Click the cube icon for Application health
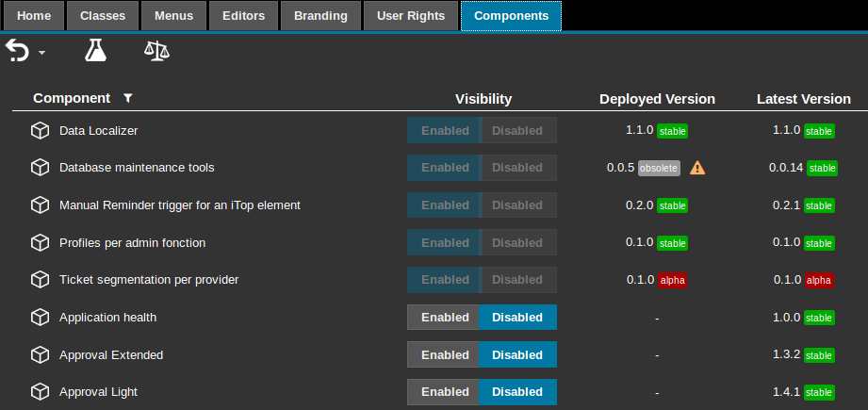 tap(40, 318)
